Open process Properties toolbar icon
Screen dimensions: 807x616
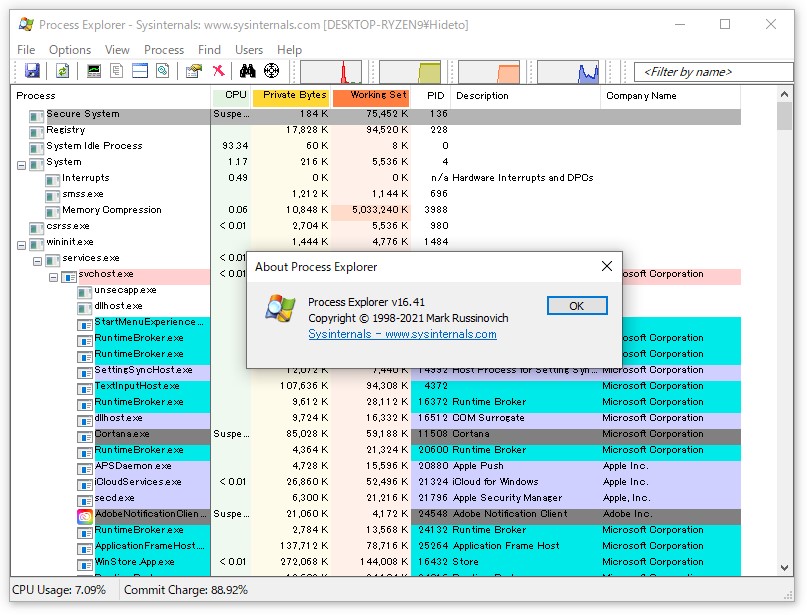(193, 70)
